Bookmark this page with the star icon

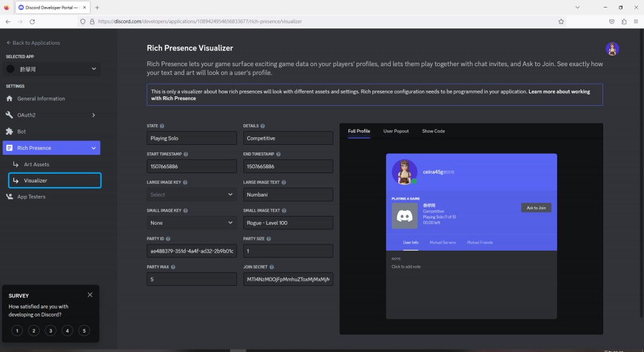(561, 21)
